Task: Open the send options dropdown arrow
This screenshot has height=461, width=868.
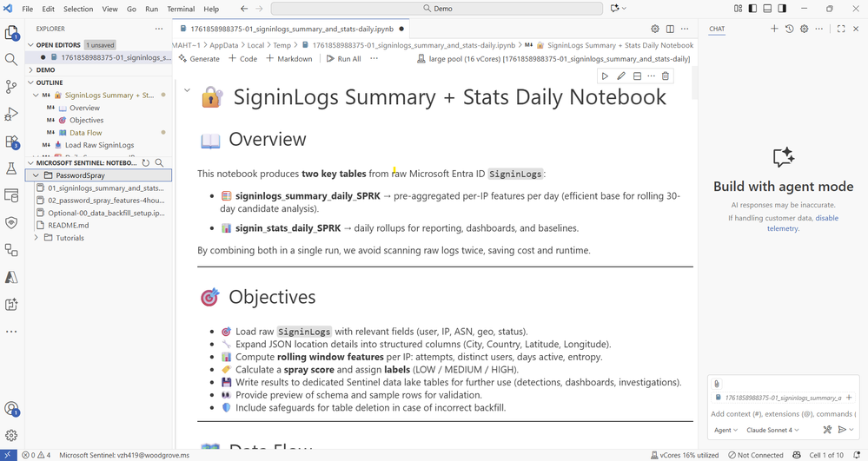Action: 851,430
